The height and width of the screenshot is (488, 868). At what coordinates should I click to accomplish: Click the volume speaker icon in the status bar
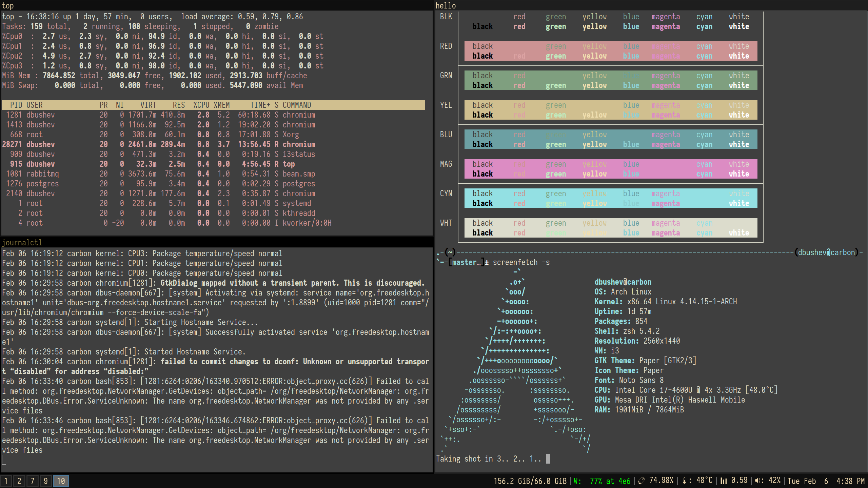(757, 481)
